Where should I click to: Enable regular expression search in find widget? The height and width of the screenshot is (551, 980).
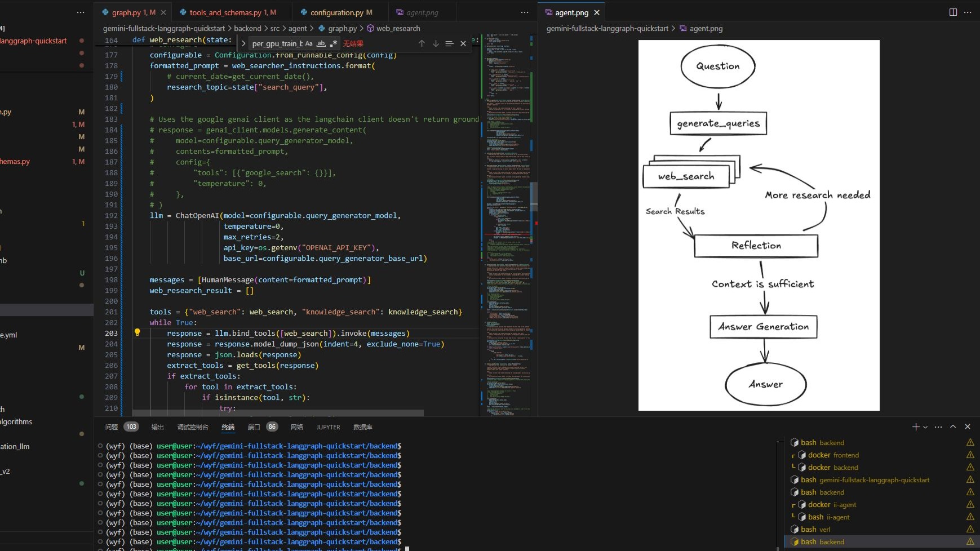pos(334,43)
